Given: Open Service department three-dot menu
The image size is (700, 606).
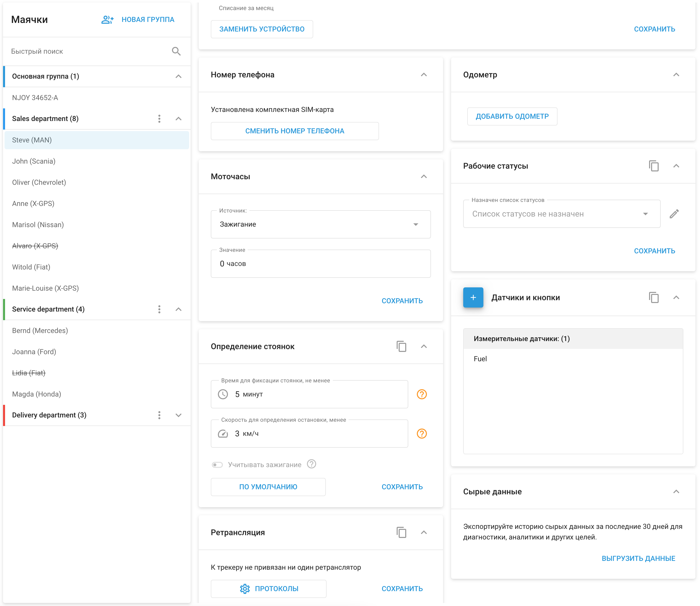Looking at the screenshot, I should [x=159, y=309].
